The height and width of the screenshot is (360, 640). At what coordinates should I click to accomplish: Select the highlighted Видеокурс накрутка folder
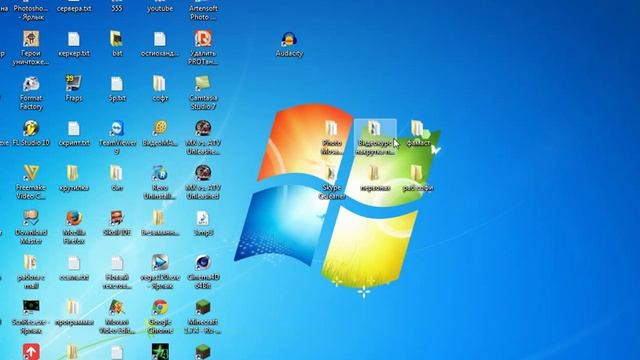(375, 137)
